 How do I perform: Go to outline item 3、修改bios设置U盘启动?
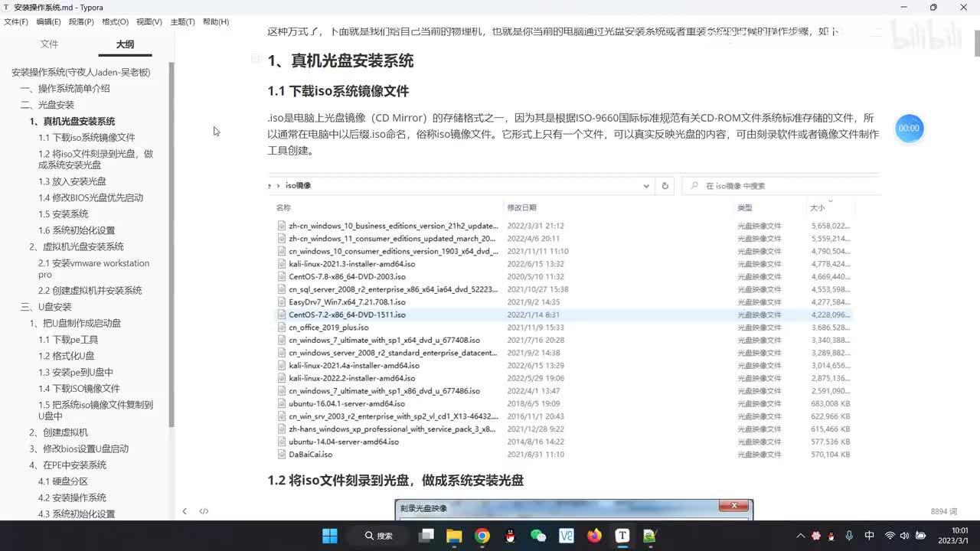pos(79,448)
